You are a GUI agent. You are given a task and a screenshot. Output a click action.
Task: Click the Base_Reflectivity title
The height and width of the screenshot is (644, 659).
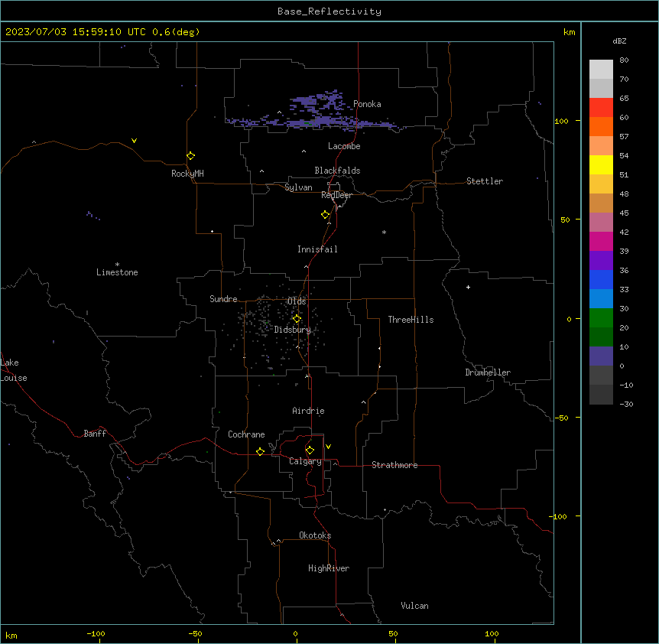(x=329, y=11)
